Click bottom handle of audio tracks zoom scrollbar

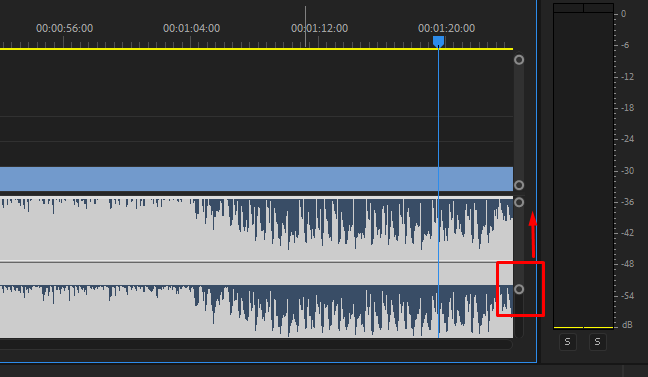(x=519, y=289)
